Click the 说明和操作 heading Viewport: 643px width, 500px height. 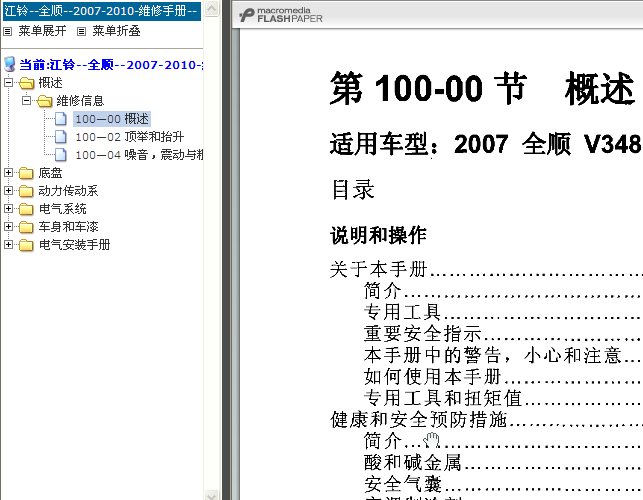point(378,235)
